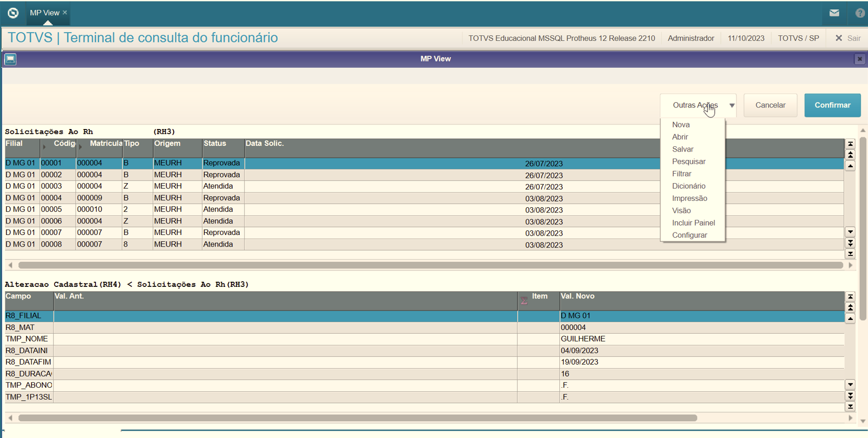
Task: Click the screen icon left of the MP View title bar
Action: pyautogui.click(x=10, y=59)
